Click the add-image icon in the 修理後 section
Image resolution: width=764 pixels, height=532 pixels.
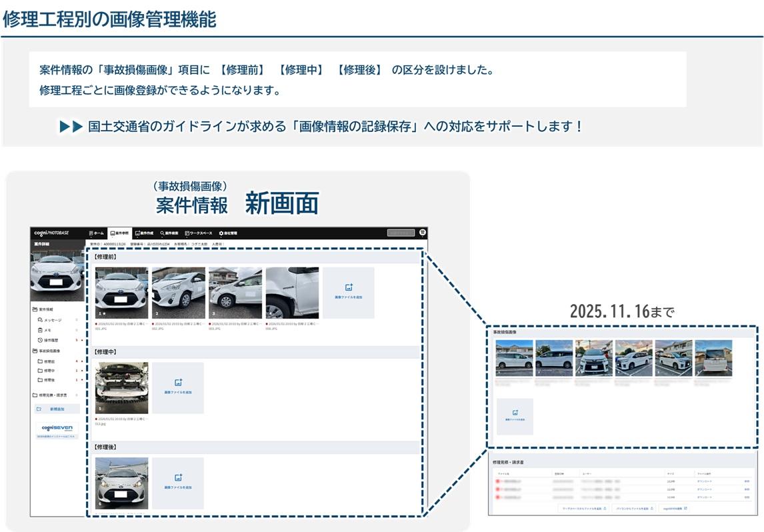tap(178, 478)
